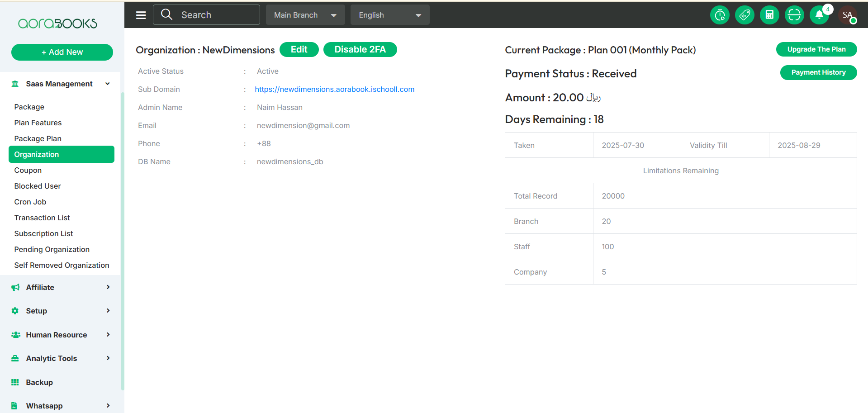Image resolution: width=868 pixels, height=413 pixels.
Task: Collapse the Saas Management section
Action: click(108, 84)
